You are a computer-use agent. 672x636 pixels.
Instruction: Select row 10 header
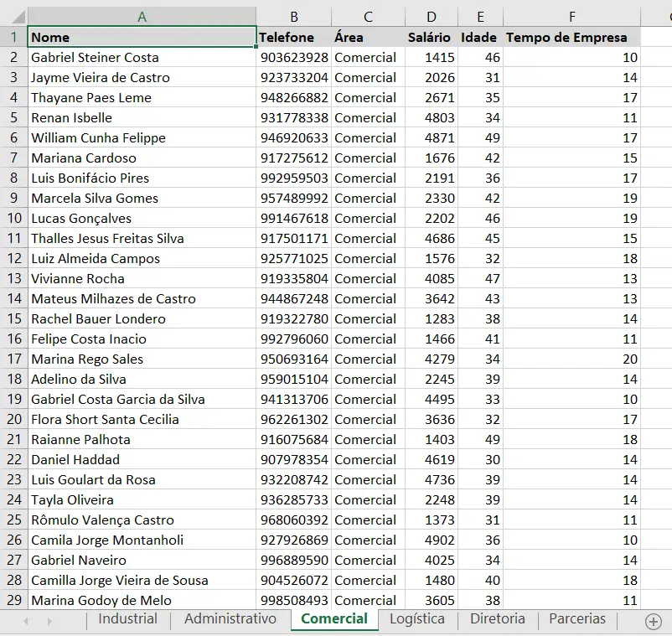(13, 219)
